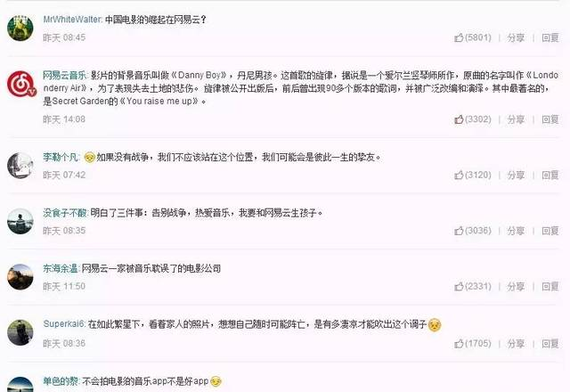Image resolution: width=570 pixels, height=392 pixels.
Task: Go to 单色的黎's user profile link
Action: tap(61, 381)
